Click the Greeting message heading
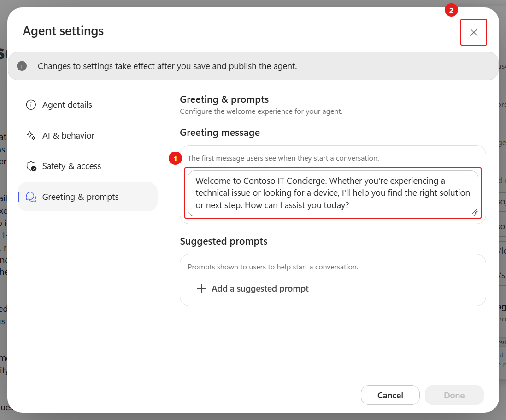This screenshot has width=506, height=420. pos(220,133)
